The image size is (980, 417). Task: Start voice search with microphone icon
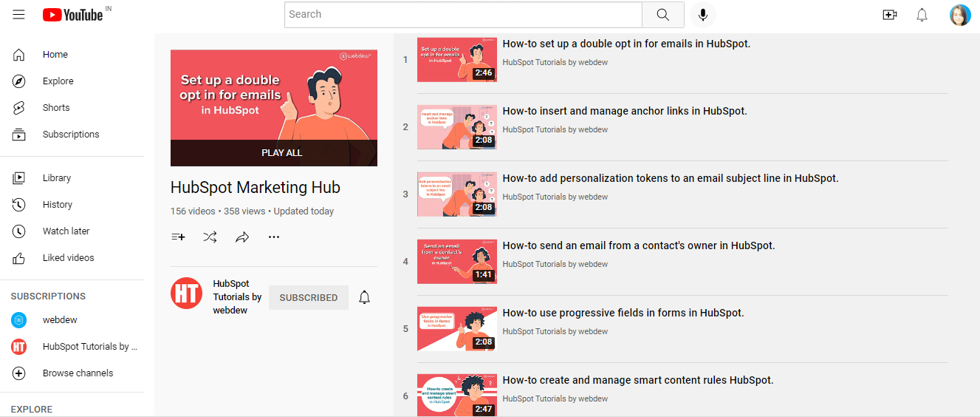[702, 15]
